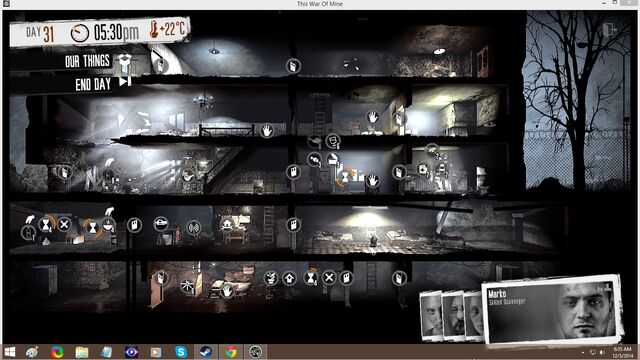
Task: Click the exit door icon top right
Action: coord(610,30)
